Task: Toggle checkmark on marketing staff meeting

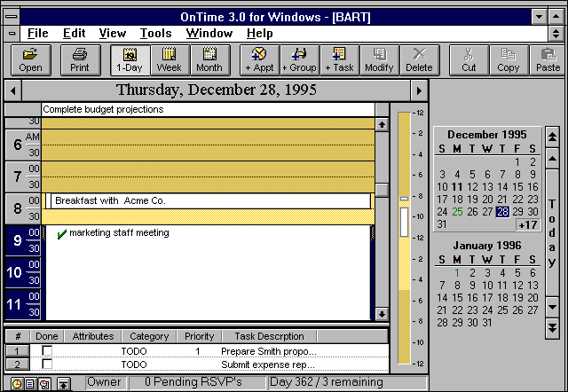Action: [61, 234]
